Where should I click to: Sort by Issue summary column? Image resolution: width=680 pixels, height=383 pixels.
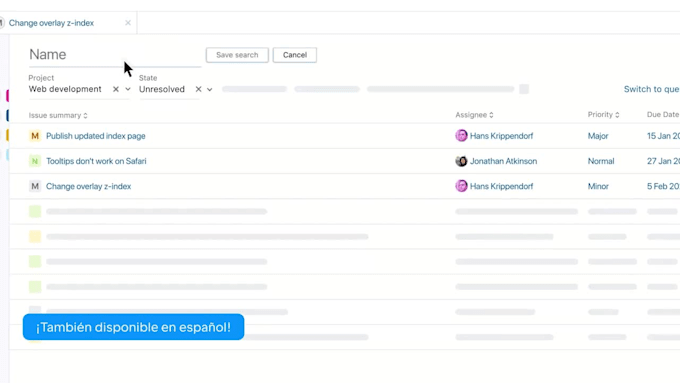point(58,115)
